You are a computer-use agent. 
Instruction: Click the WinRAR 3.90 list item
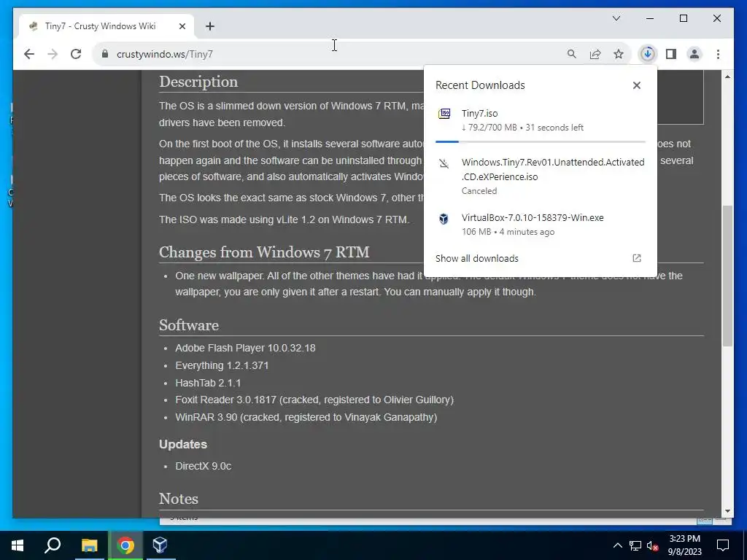(306, 417)
